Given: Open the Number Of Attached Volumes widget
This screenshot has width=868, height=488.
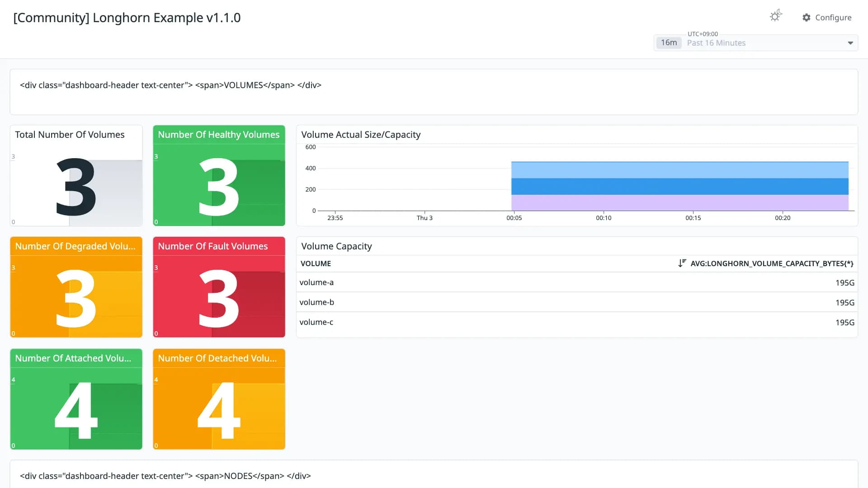Looking at the screenshot, I should 76,399.
